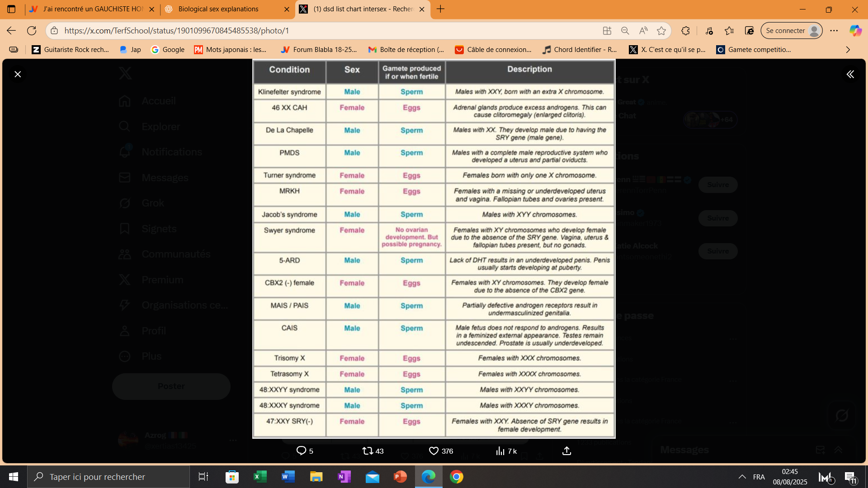Click the Read aloud icon
The height and width of the screenshot is (488, 868).
click(x=643, y=31)
